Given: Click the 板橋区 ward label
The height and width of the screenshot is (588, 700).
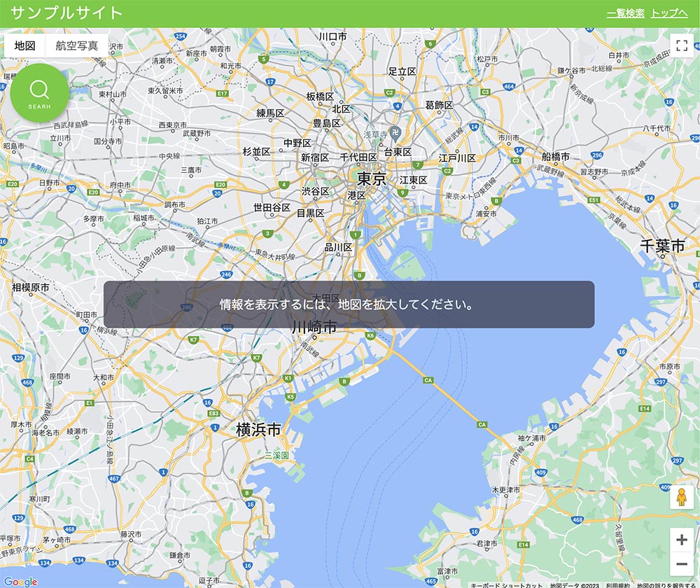Looking at the screenshot, I should click(x=320, y=97).
